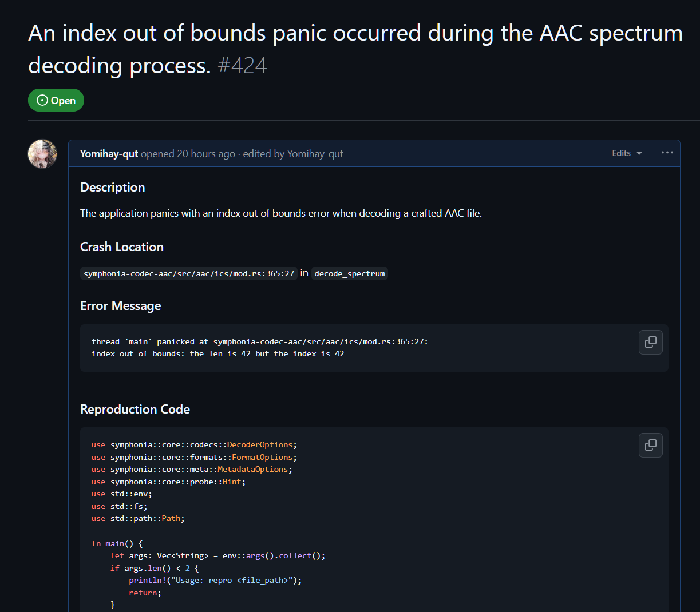Viewport: 700px width, 612px height.
Task: Click the mod.rs:365:27 file path snippet
Action: (x=189, y=273)
